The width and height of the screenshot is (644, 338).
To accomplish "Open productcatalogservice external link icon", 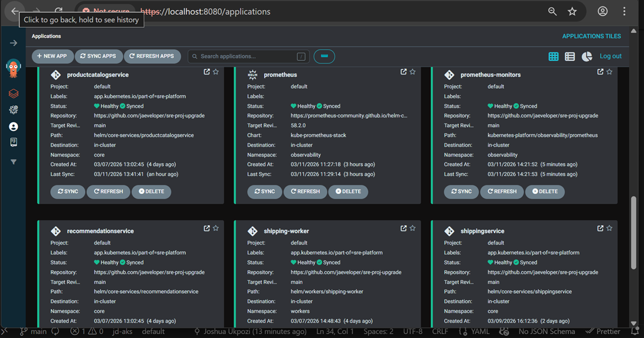I will coord(207,72).
